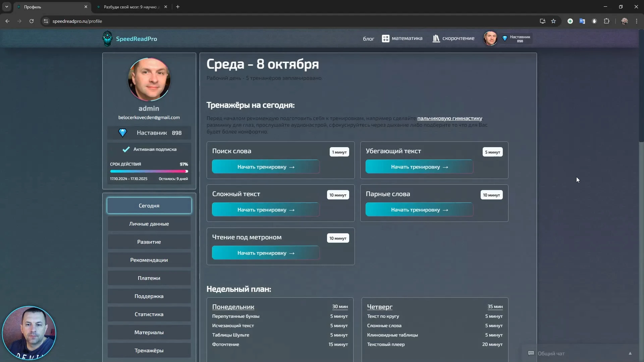Click the 1 минут badge on Поиск слова

(339, 152)
